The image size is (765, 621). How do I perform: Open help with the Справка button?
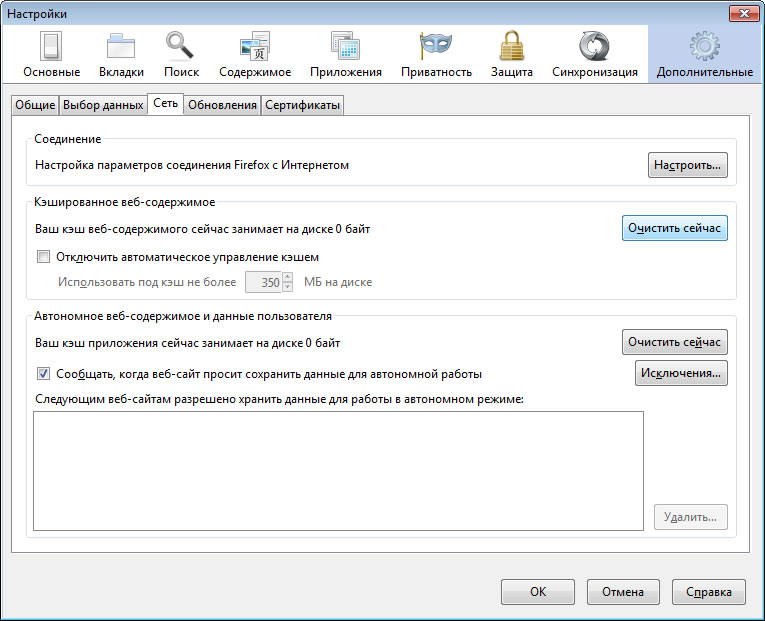(708, 592)
